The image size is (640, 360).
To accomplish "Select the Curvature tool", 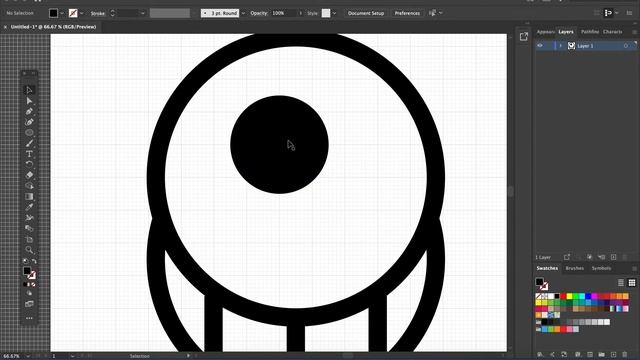I will click(29, 122).
